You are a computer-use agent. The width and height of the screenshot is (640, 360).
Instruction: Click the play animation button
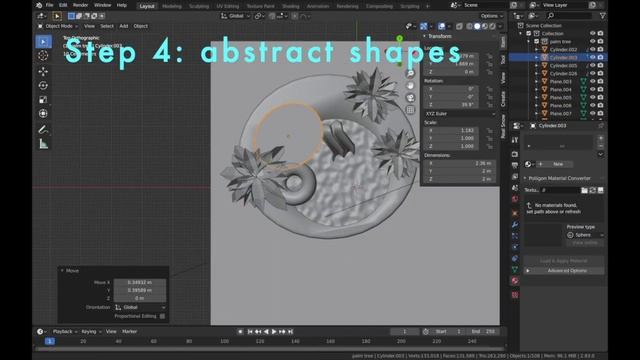(x=274, y=332)
